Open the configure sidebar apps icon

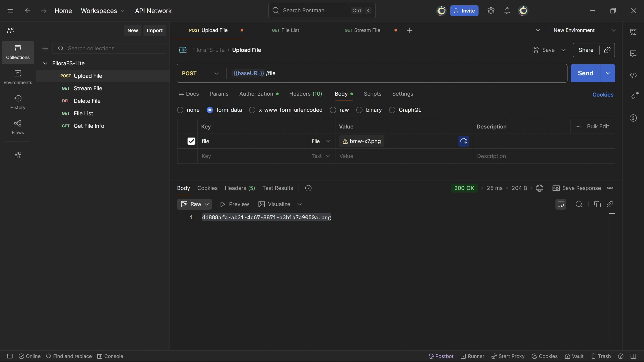tap(18, 155)
